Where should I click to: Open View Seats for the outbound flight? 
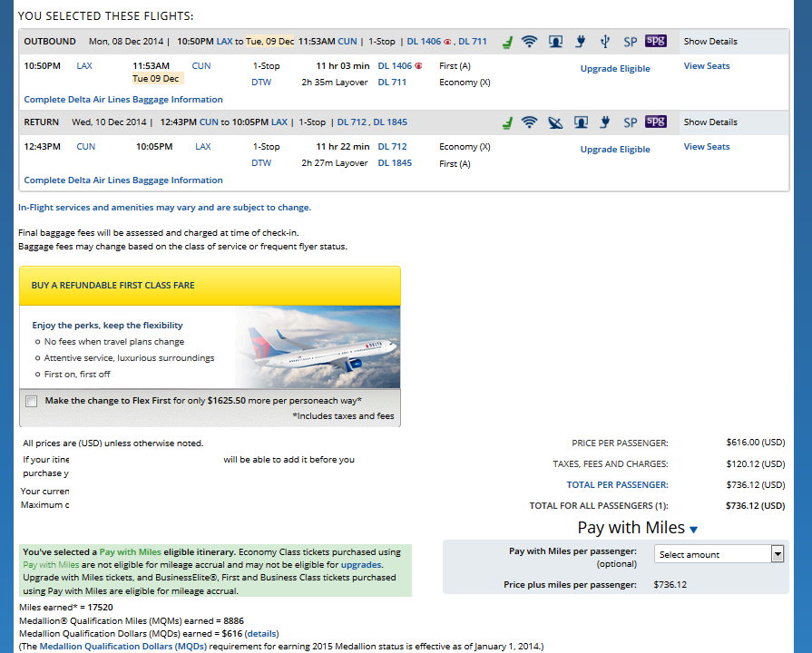[x=706, y=66]
